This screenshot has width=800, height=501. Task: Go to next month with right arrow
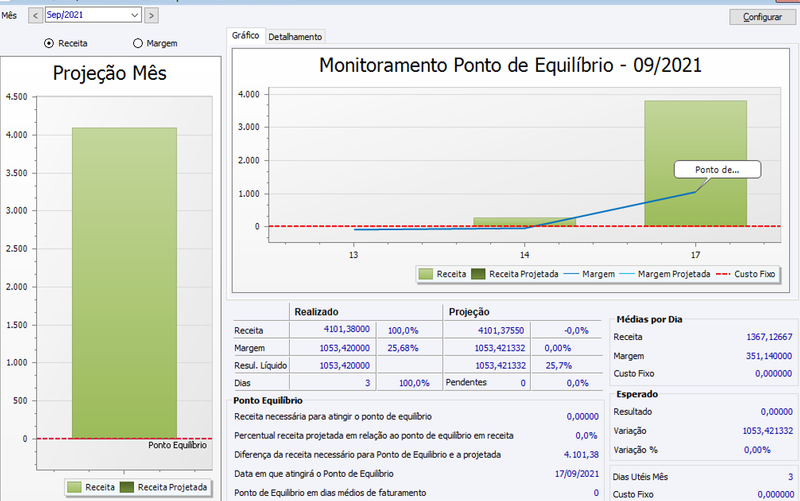pos(151,15)
